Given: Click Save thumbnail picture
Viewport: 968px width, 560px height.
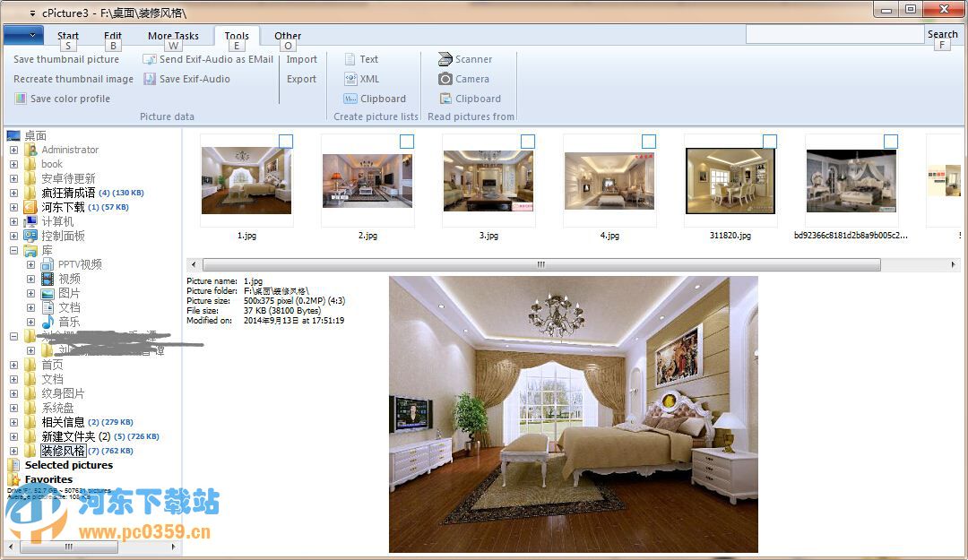Looking at the screenshot, I should [66, 59].
